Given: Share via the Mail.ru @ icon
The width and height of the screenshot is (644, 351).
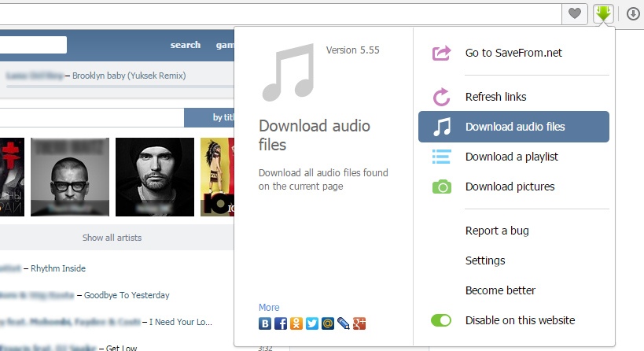Looking at the screenshot, I should point(328,323).
